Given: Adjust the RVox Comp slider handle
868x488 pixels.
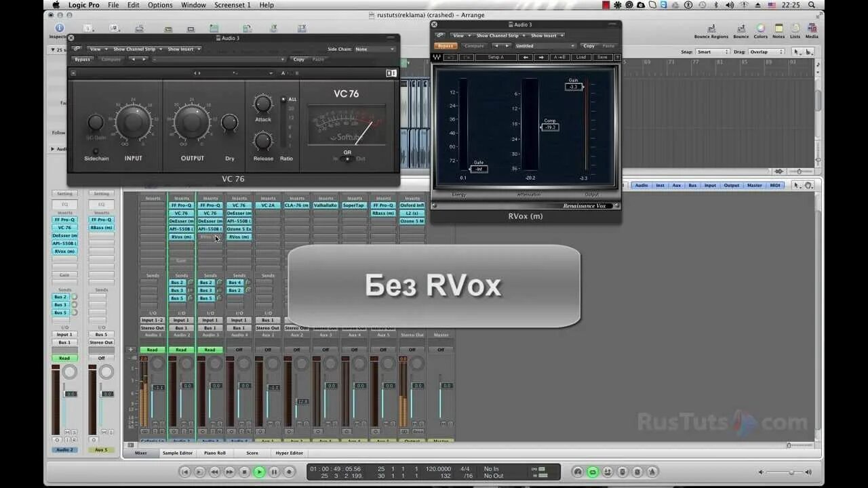Looking at the screenshot, I should pyautogui.click(x=550, y=127).
